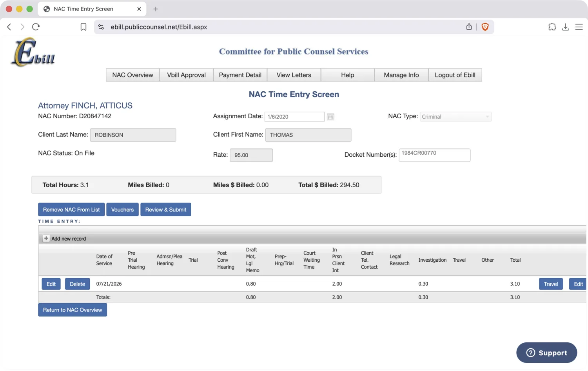This screenshot has height=371, width=588.
Task: Click the Ebill logo
Action: (x=33, y=52)
